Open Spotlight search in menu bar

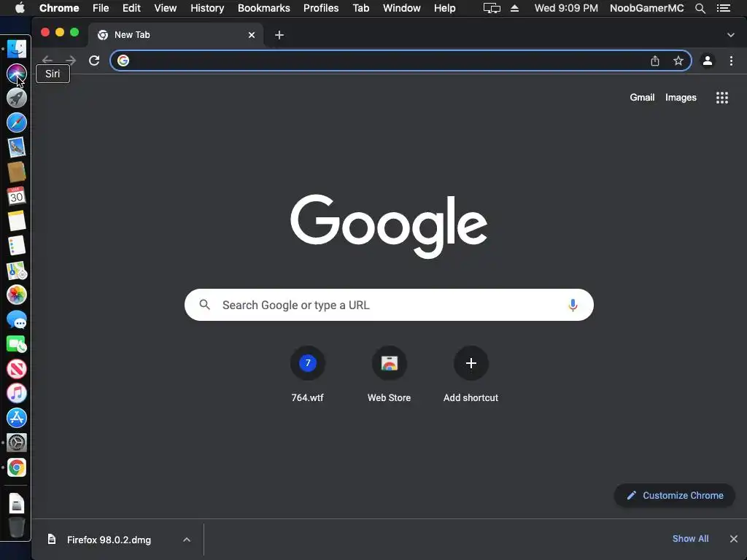(700, 8)
